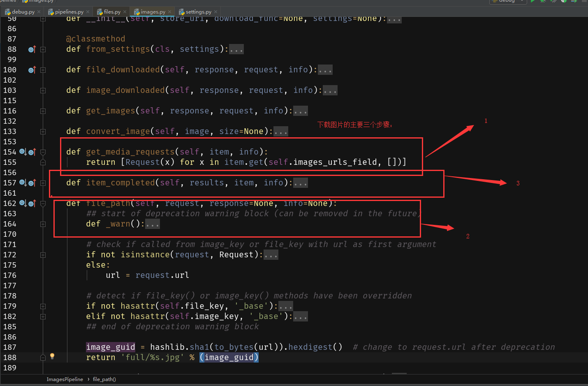
Task: Click the folded ellipsis after item_completed definition
Action: coord(300,183)
